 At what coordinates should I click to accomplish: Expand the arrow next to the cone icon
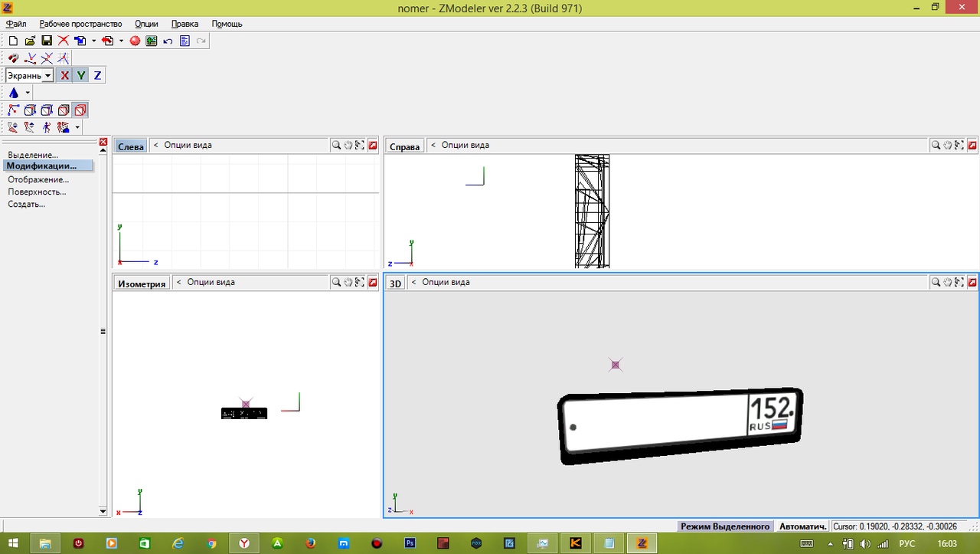point(28,93)
